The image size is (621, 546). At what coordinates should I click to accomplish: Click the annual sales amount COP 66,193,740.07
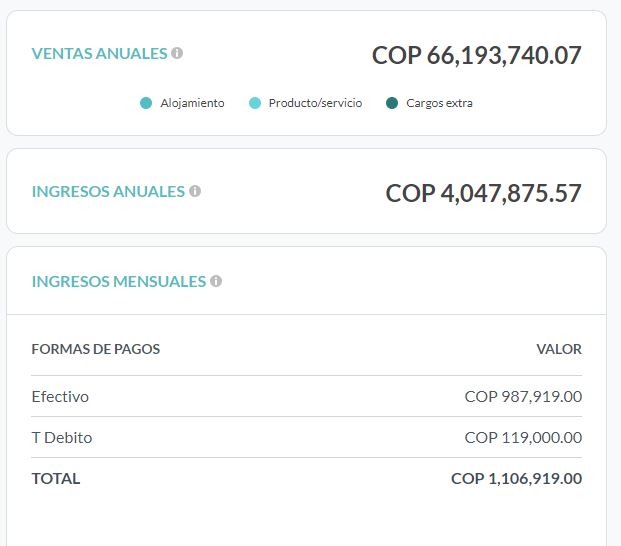click(477, 55)
